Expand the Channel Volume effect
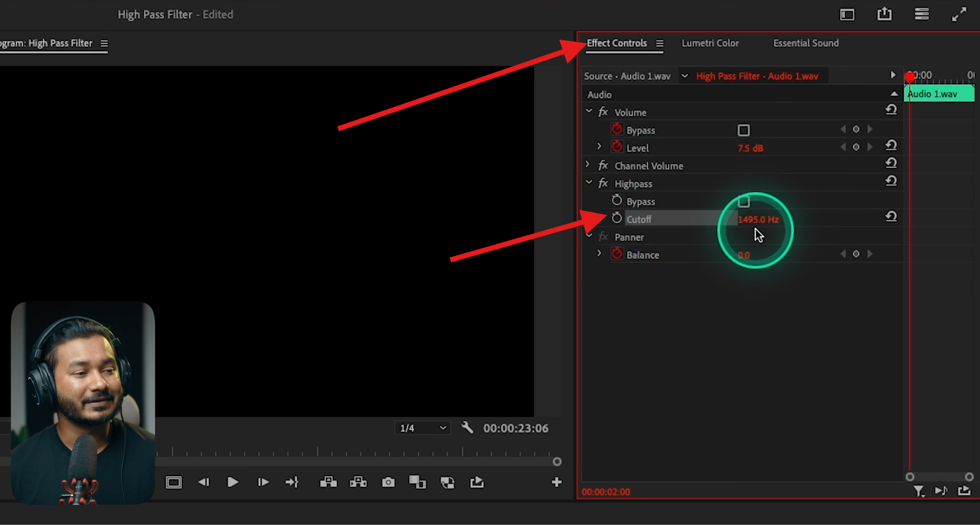Viewport: 980px width, 525px height. (588, 164)
